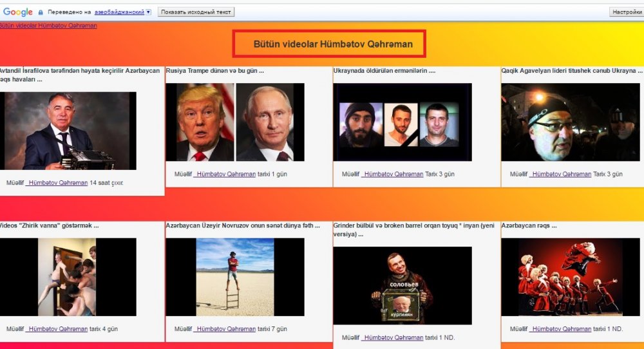Click the tarixi 7 gün timestamp

click(x=272, y=329)
